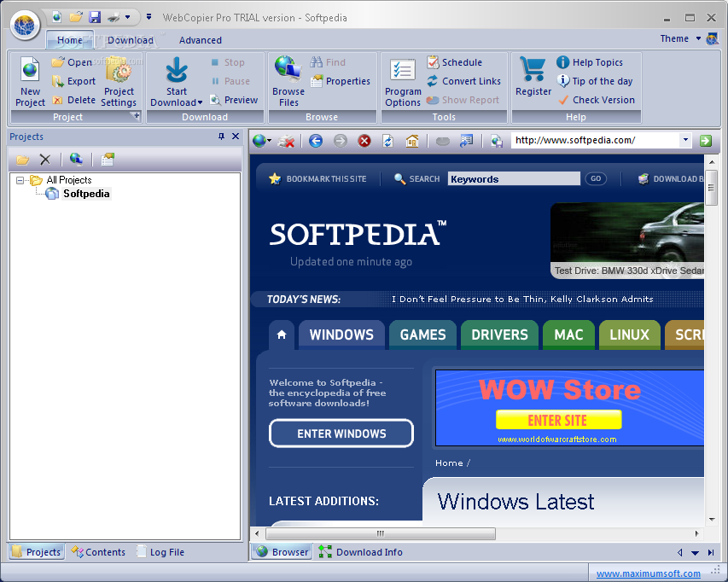Click the GO search button

tap(596, 178)
